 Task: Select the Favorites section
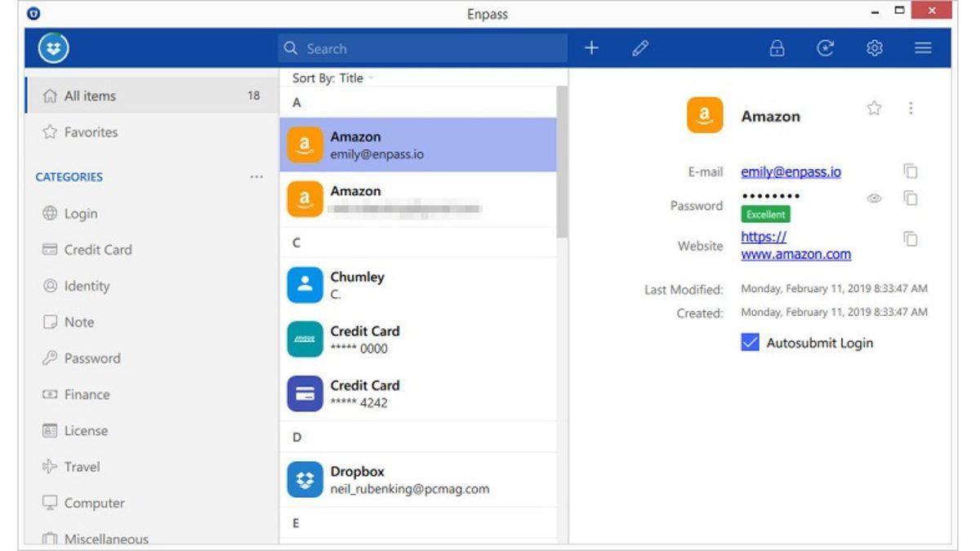tap(90, 131)
